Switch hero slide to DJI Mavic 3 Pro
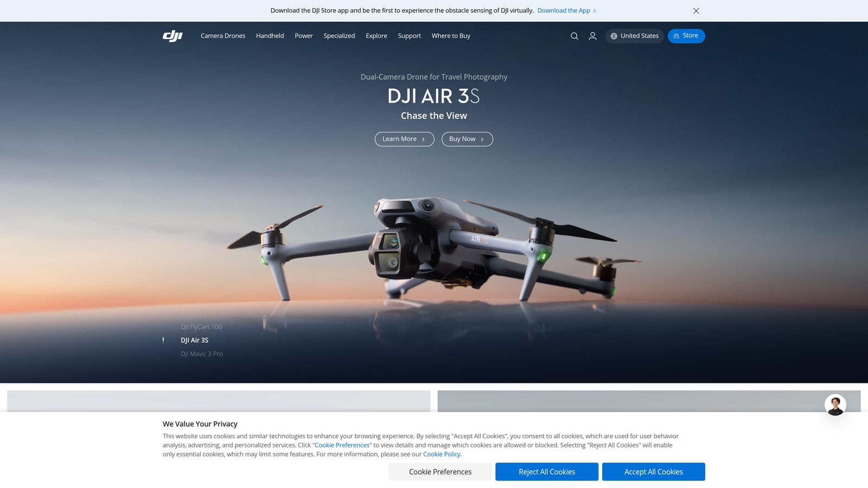This screenshot has width=868, height=488. point(202,354)
